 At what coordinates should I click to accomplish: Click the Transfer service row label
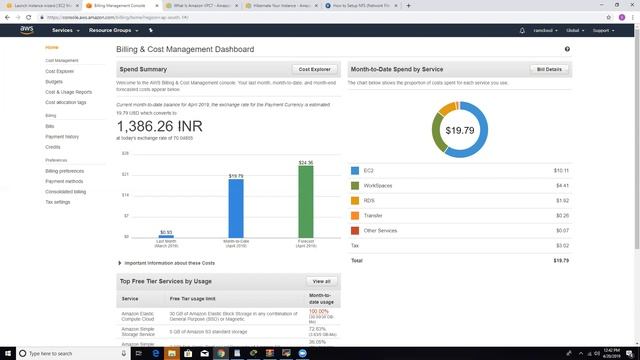tap(373, 216)
